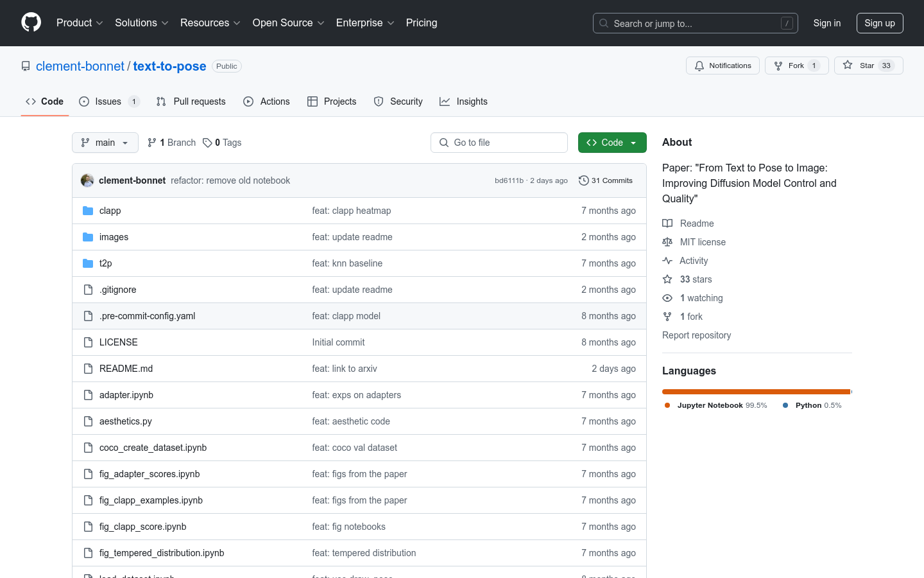Click the repository book icon beside clement-bonnet

(x=26, y=66)
